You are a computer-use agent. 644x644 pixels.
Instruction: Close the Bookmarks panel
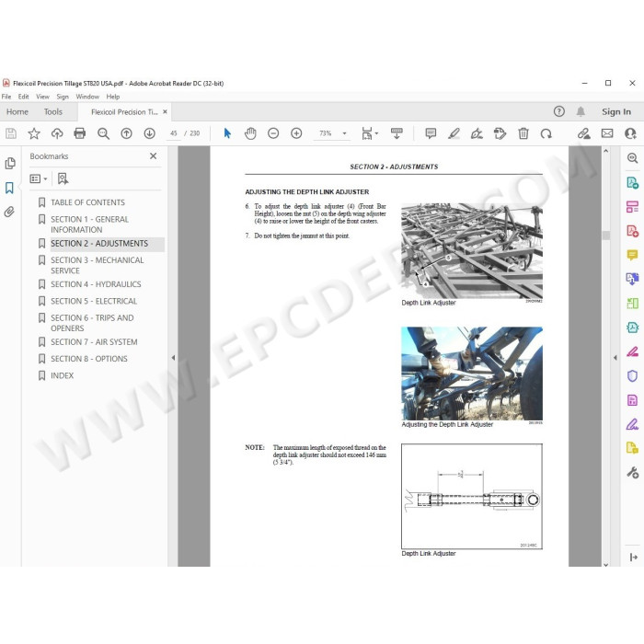pos(154,156)
